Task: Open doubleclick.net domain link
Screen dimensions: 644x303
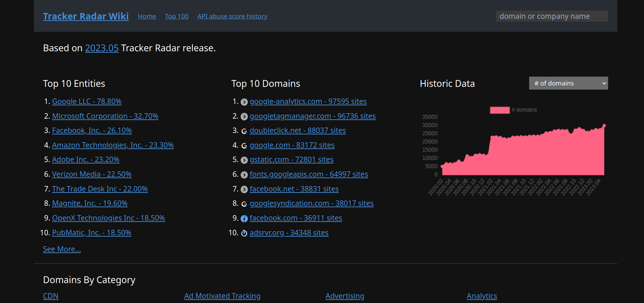Action: point(298,130)
